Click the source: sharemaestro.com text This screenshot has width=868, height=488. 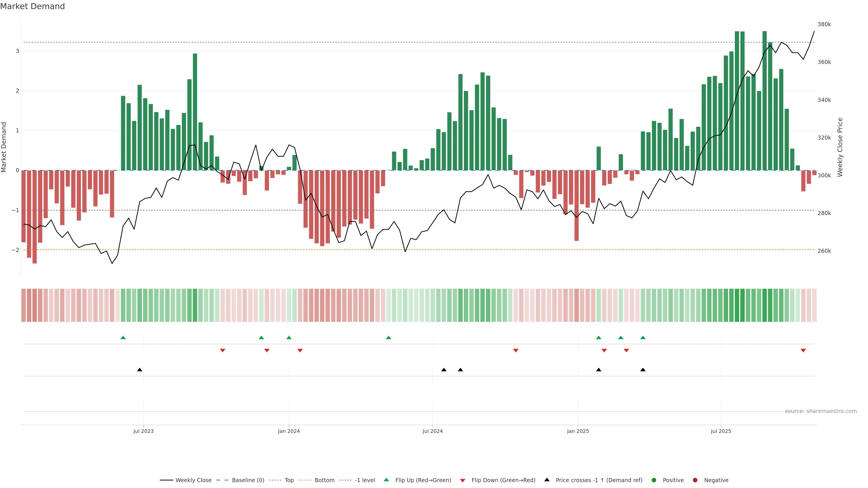(821, 411)
